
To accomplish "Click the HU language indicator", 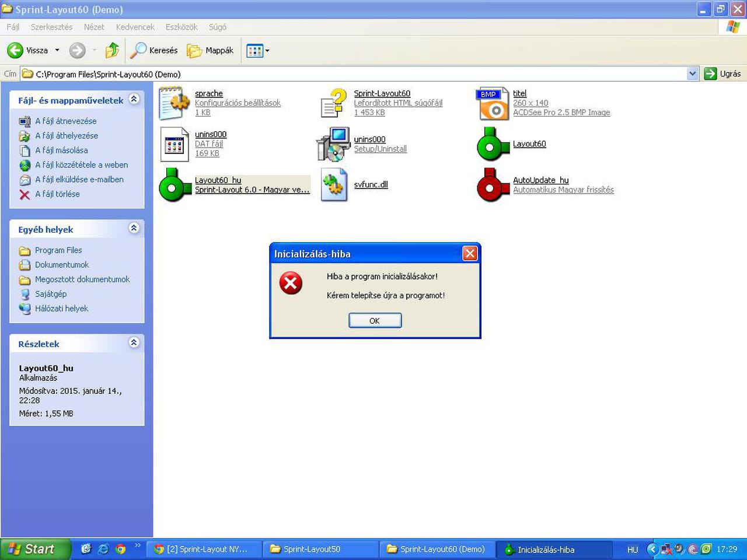I will pos(633,549).
